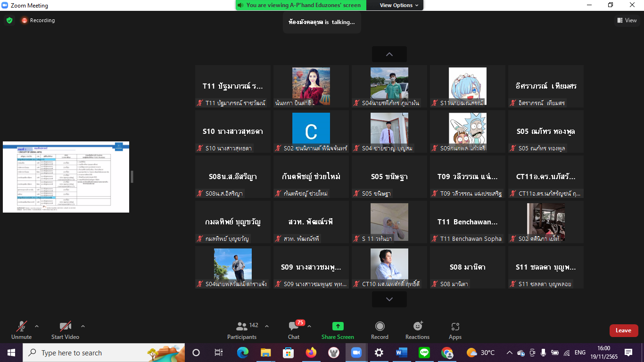Open the Chat panel
644x362 pixels.
[x=294, y=330]
